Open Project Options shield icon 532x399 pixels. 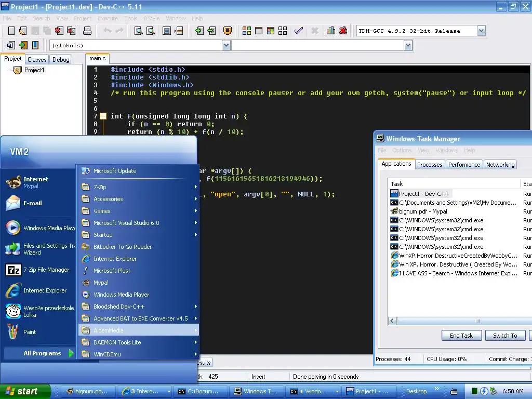tap(228, 31)
